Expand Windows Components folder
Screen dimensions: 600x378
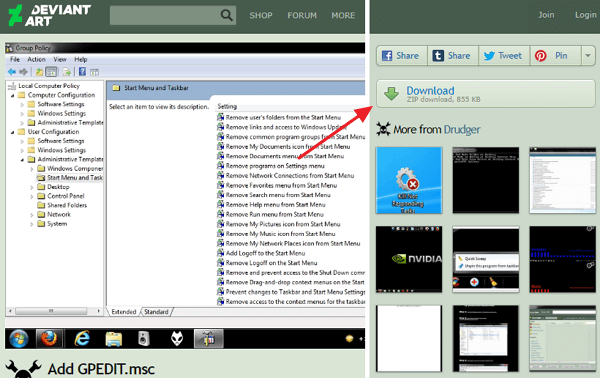[32, 169]
